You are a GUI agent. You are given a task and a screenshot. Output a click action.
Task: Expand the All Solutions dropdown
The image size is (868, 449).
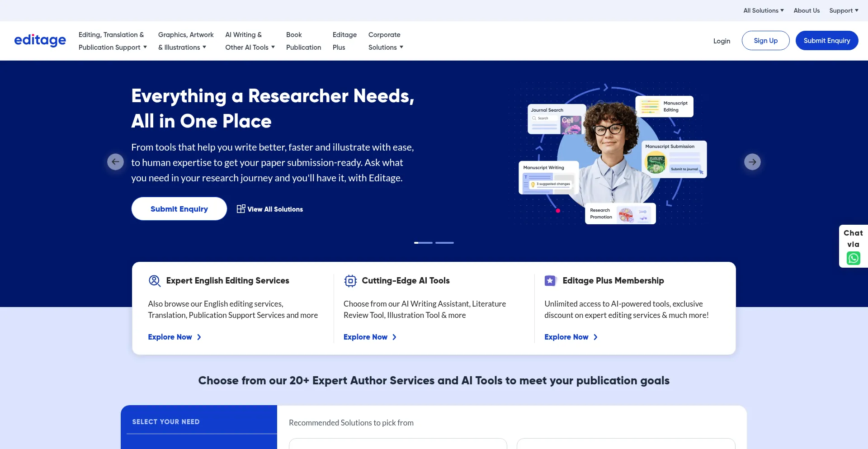point(764,10)
